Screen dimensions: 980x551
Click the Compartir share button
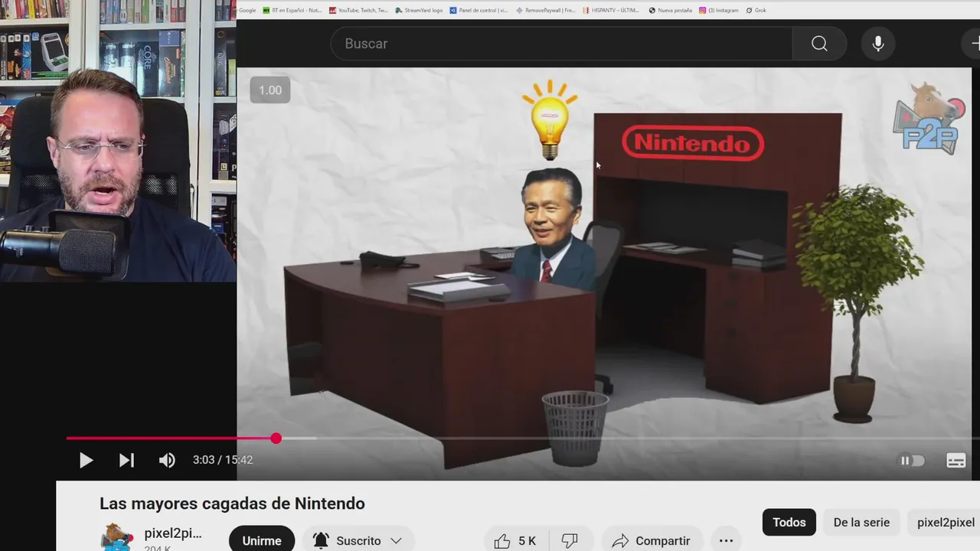tap(652, 541)
